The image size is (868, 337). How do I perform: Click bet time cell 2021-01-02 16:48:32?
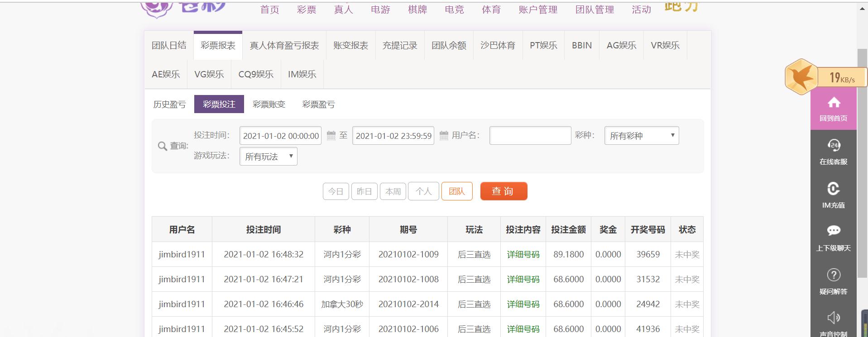[x=264, y=254]
